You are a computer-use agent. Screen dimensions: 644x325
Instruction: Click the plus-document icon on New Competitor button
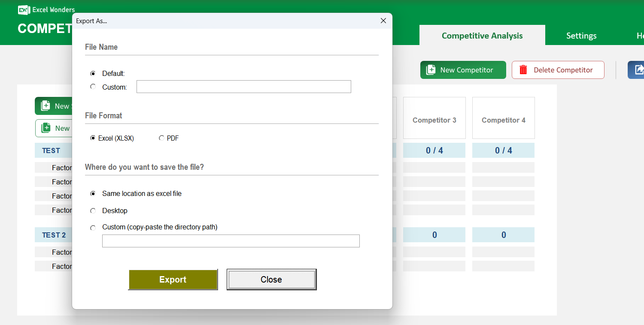[431, 69]
